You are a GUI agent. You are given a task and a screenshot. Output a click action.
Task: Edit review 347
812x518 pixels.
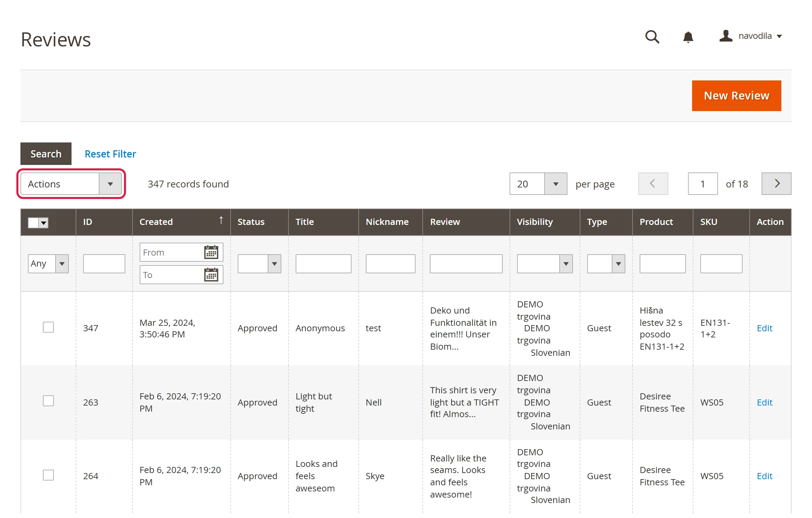764,328
